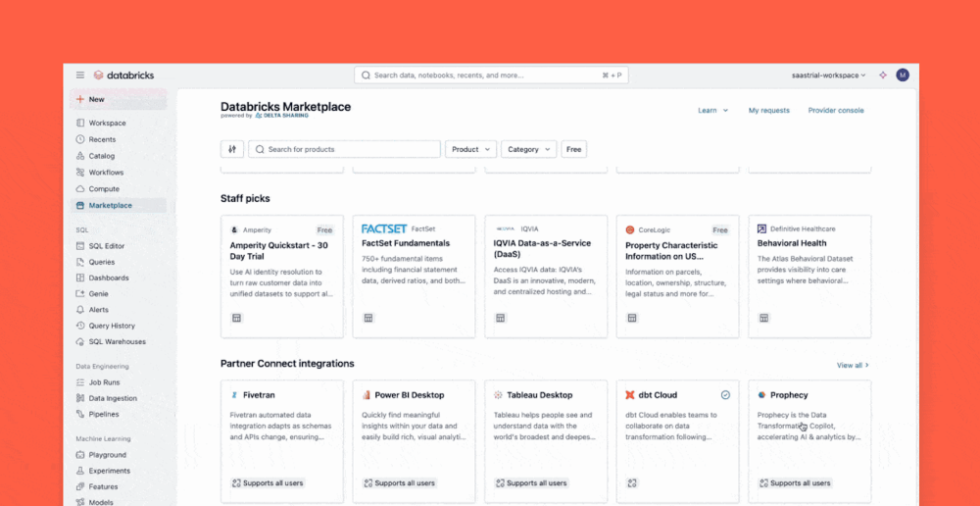Click Supports all users on Fivetran card
Screen dimensions: 980x506
(268, 482)
